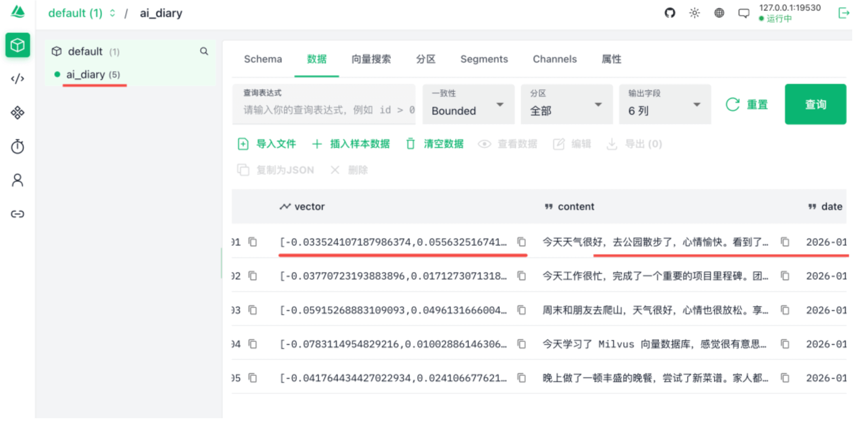Copy the id in the 晚上做了一顿丰盛的晚餐 row
Viewport: 868px width, 432px height.
[x=253, y=378]
